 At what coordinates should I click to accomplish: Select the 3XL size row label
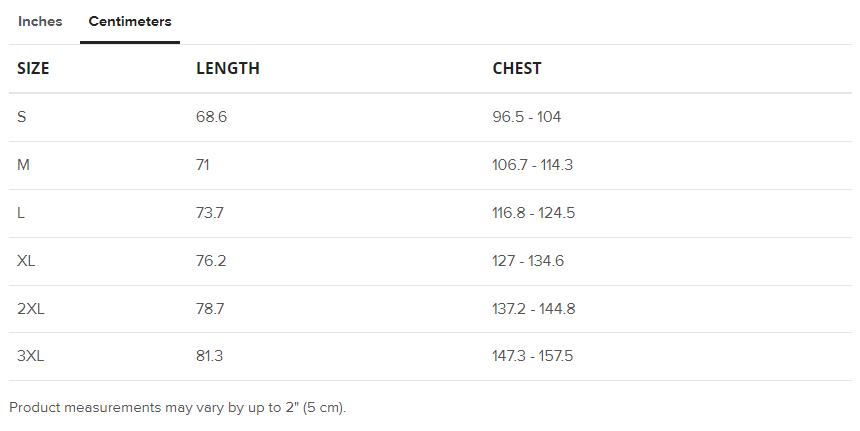(x=31, y=356)
